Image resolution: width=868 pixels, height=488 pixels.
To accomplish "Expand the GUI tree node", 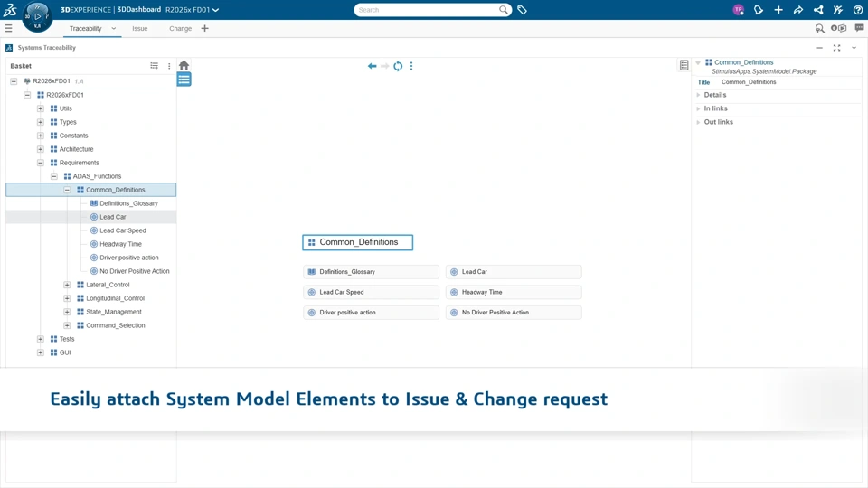I will 41,352.
